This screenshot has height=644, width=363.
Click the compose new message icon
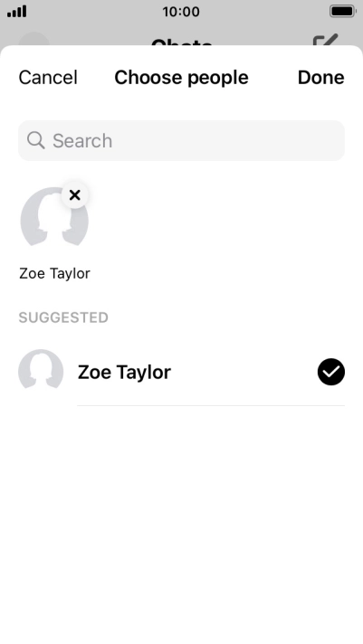pyautogui.click(x=326, y=40)
